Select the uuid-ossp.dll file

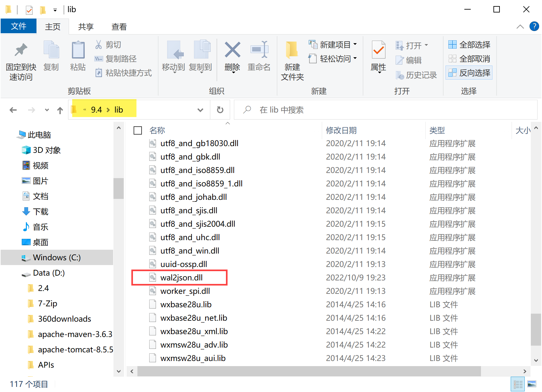pos(184,264)
